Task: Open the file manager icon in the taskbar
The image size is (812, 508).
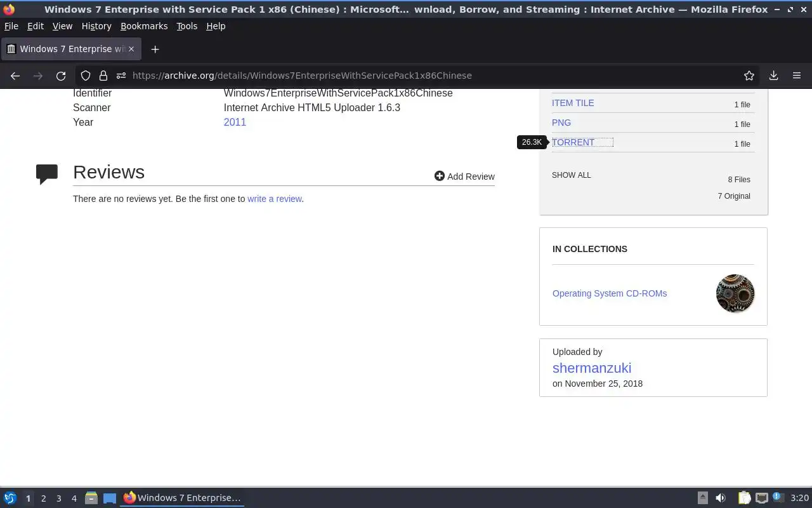Action: [91, 498]
